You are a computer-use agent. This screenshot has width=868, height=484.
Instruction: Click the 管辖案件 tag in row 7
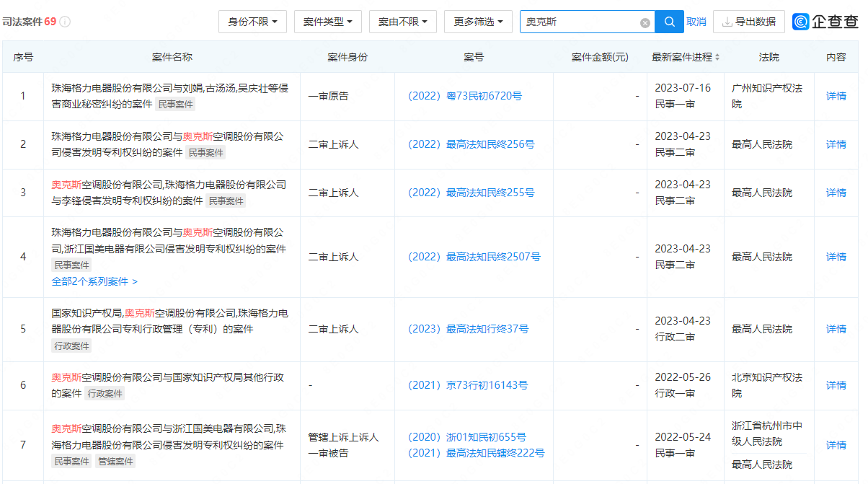tap(115, 462)
